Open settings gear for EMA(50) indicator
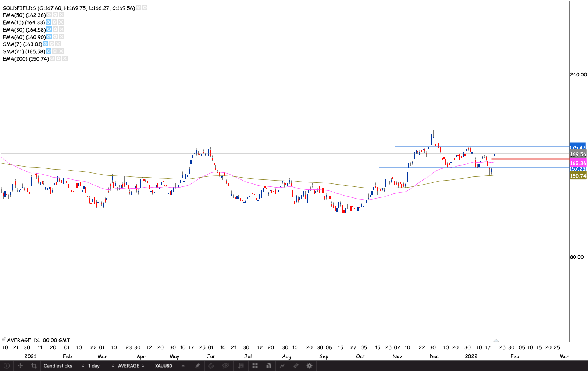This screenshot has width=588, height=371. click(55, 15)
